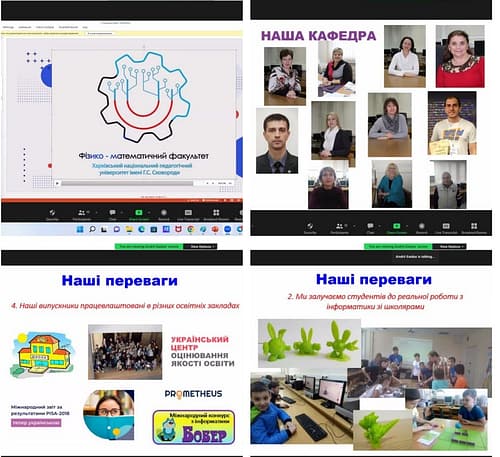Expand Share Screen arrow in gear-logo Zoom window
This screenshot has height=457, width=500.
point(149,212)
